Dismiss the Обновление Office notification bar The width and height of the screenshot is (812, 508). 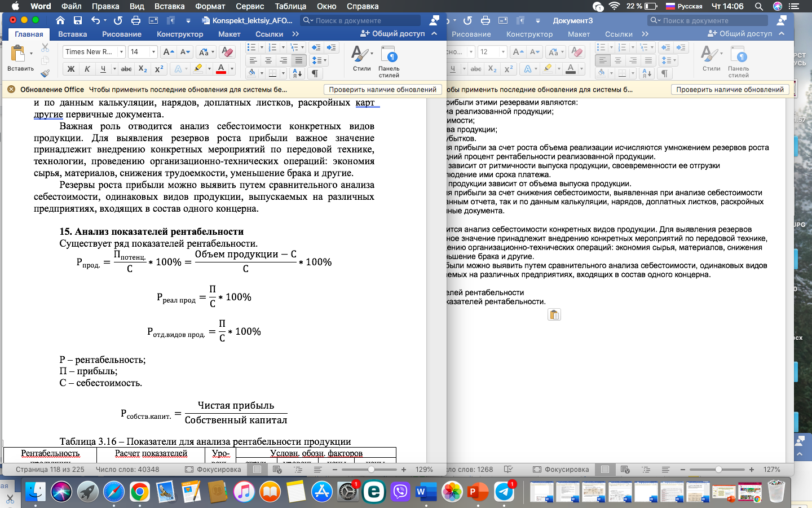tap(11, 89)
